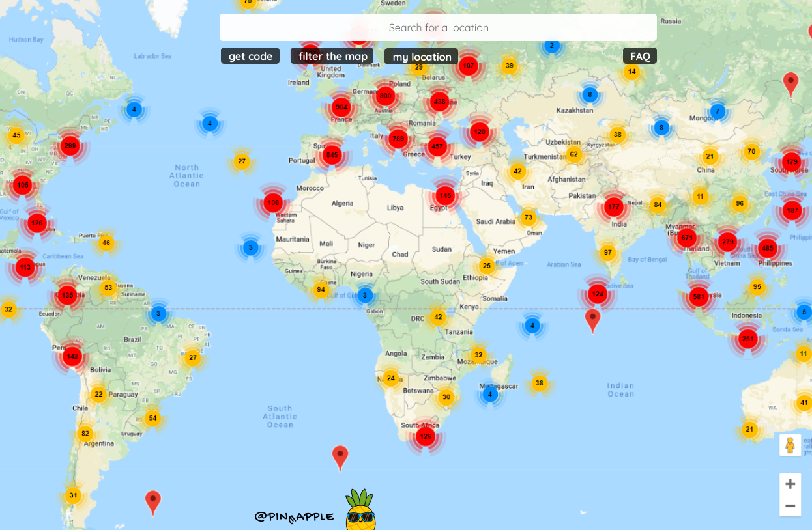Open the 126 cluster near the Gulf of Mexico
812x530 pixels.
pyautogui.click(x=36, y=223)
